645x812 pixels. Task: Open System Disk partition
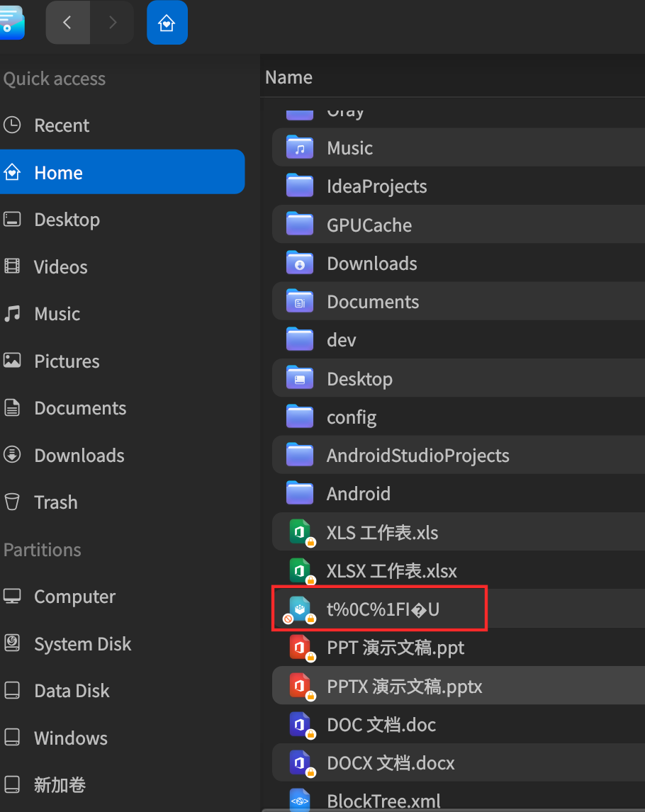tap(122, 643)
